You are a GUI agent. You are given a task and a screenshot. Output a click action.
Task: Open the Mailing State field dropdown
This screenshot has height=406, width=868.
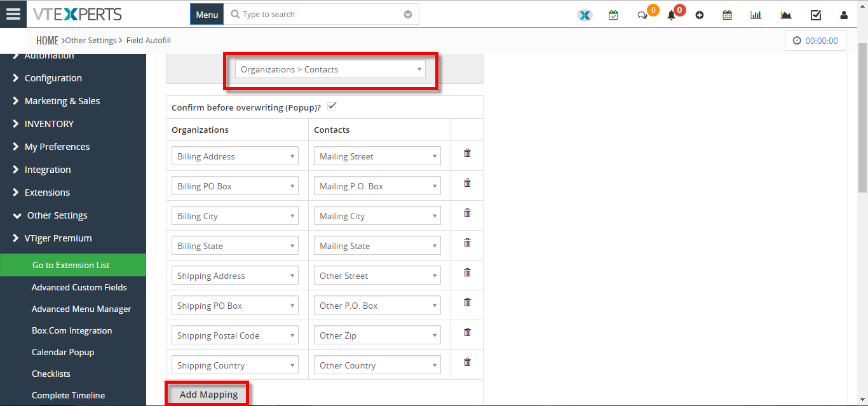377,246
